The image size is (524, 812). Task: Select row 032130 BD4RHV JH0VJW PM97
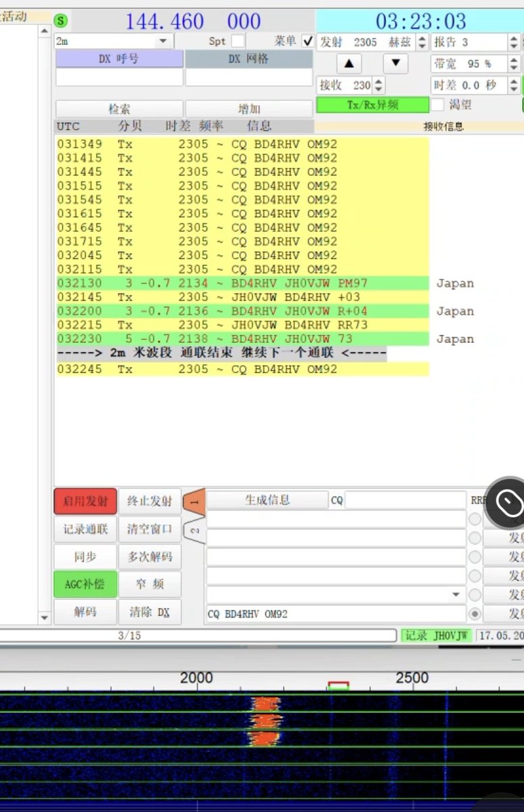click(242, 284)
